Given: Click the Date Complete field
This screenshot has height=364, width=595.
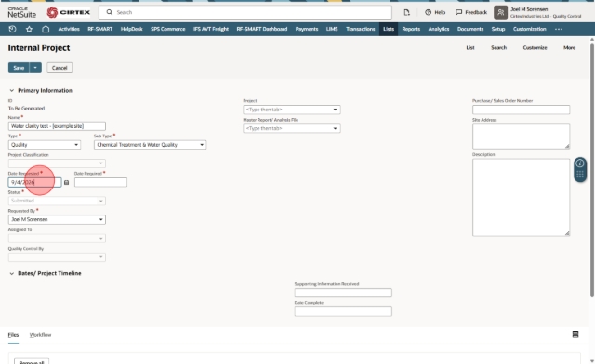Looking at the screenshot, I should tap(343, 311).
